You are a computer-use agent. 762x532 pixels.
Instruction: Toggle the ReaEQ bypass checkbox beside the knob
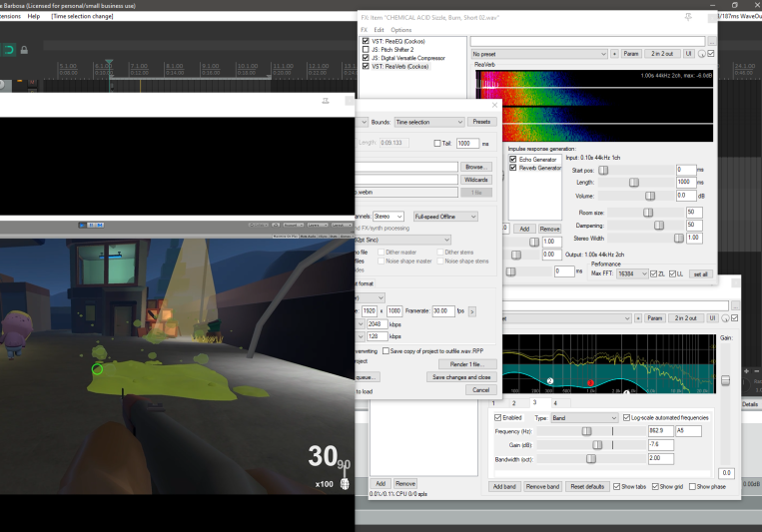[735, 317]
